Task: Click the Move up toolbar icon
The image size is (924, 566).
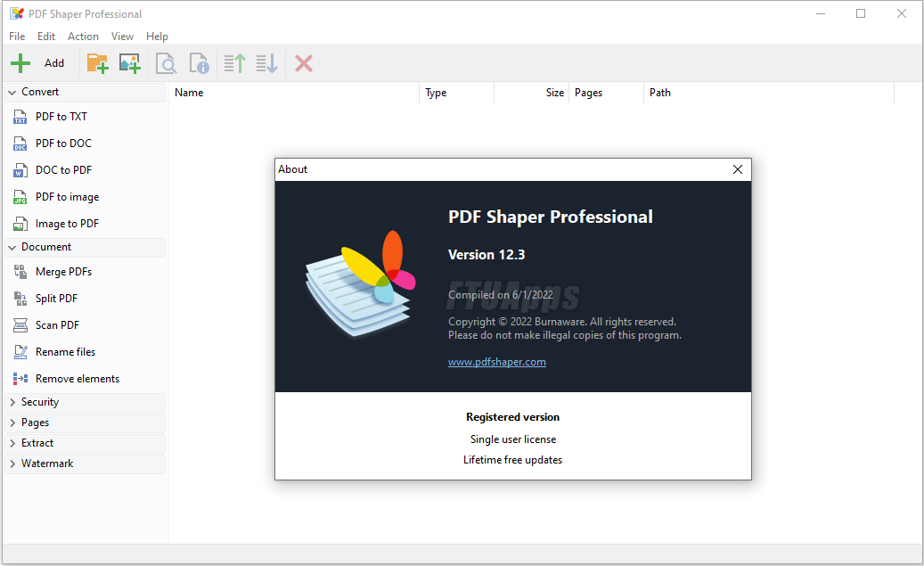Action: pyautogui.click(x=234, y=63)
